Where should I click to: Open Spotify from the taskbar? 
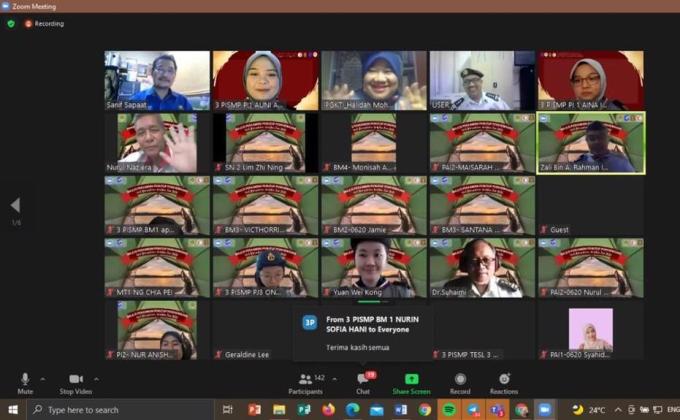click(x=448, y=410)
